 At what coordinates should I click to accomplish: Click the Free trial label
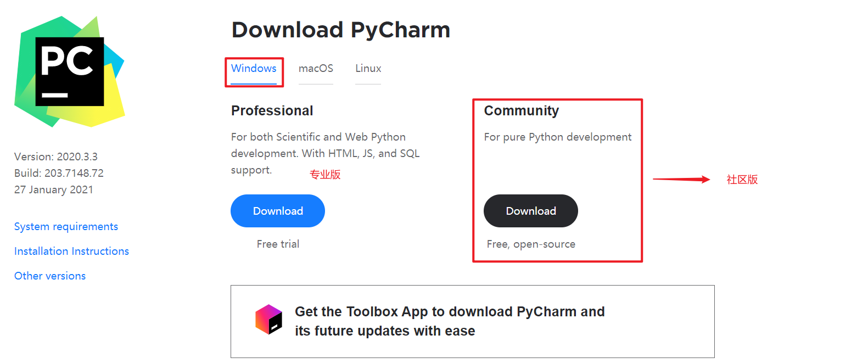278,244
